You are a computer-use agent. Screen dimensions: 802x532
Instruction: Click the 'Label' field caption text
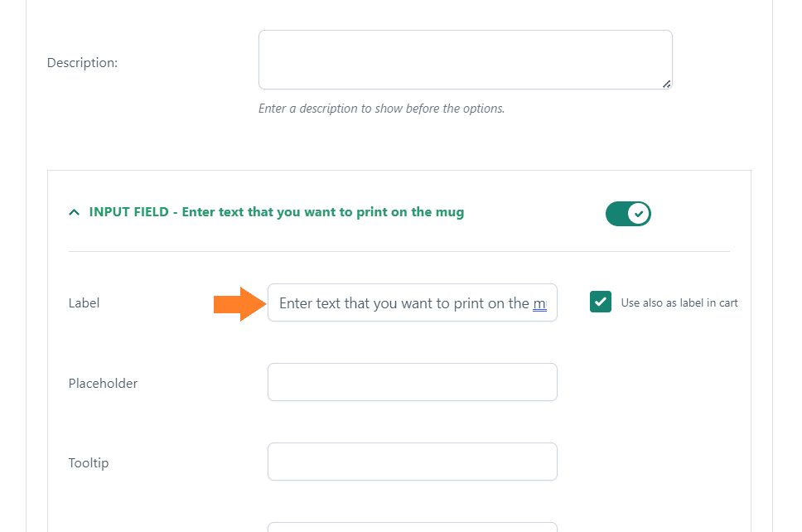click(x=84, y=302)
